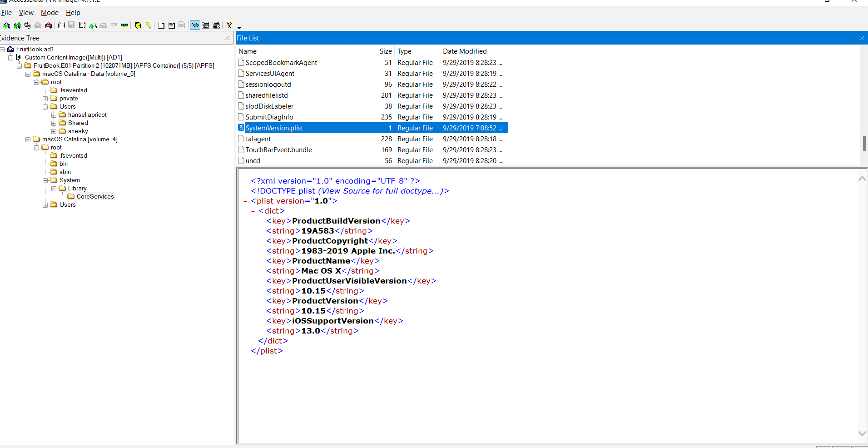Collapse the dict element in XML viewer
Screen dimensions: 868x448
coord(253,211)
